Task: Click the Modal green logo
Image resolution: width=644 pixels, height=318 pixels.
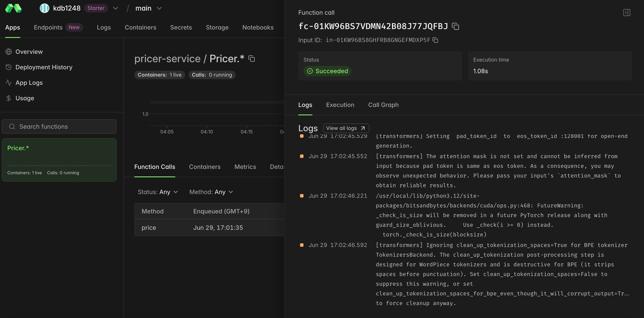Action: coord(13,8)
